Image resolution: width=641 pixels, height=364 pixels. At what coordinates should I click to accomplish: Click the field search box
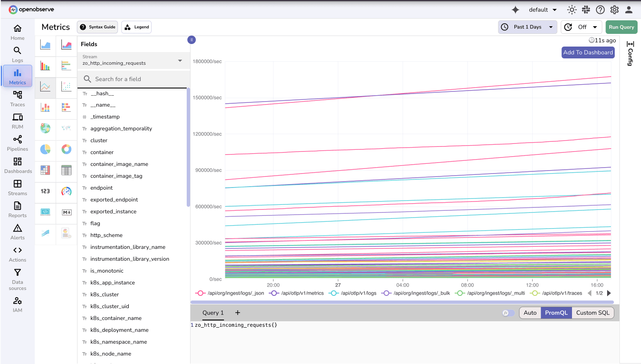133,79
